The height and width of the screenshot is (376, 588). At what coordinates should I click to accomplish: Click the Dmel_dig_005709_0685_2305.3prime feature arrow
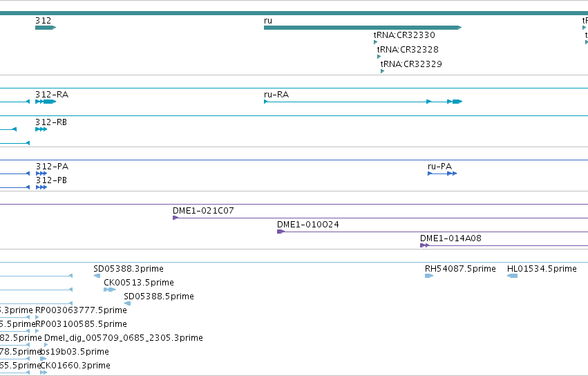[x=46, y=345]
